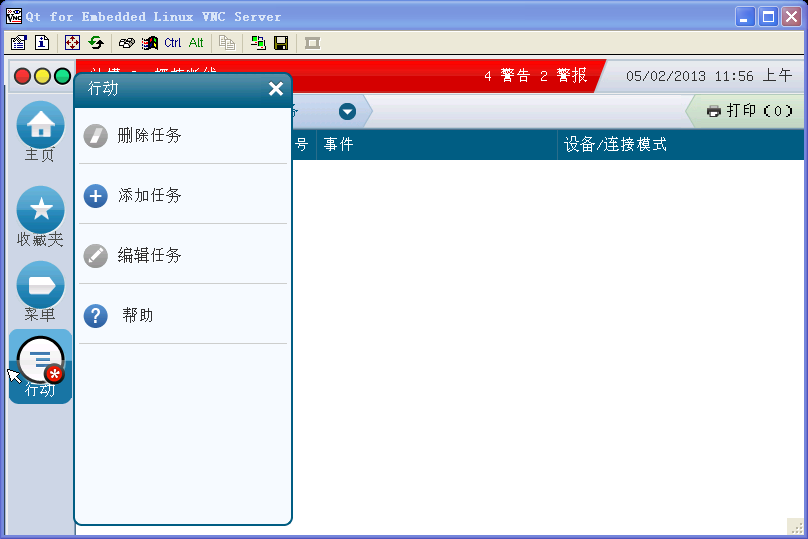Select 编辑任务 (Edit task) in action panel

(x=150, y=256)
